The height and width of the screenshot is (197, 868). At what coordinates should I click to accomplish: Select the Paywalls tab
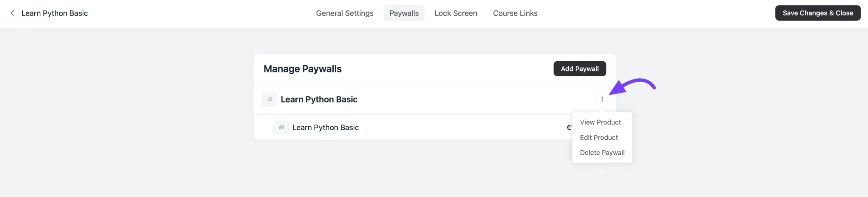(404, 13)
